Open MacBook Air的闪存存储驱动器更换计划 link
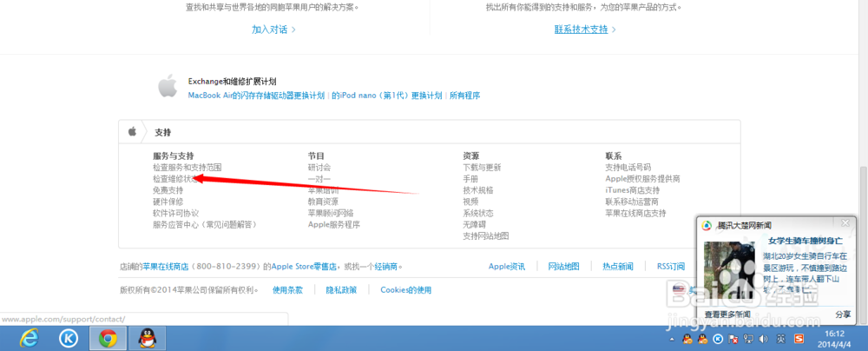Screen dimensions: 868x351 (256, 96)
